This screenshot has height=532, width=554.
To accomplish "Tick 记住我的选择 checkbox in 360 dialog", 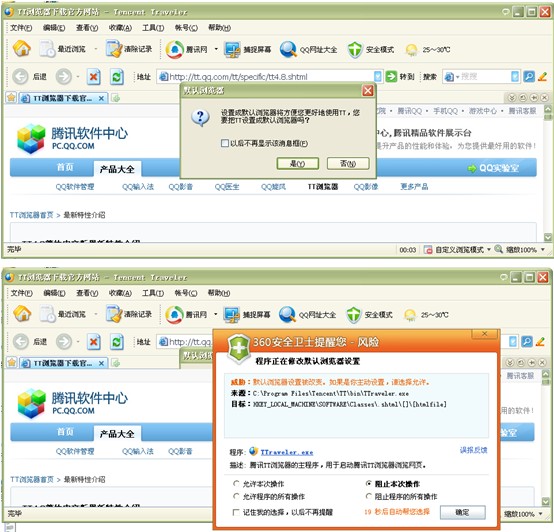I will click(236, 512).
